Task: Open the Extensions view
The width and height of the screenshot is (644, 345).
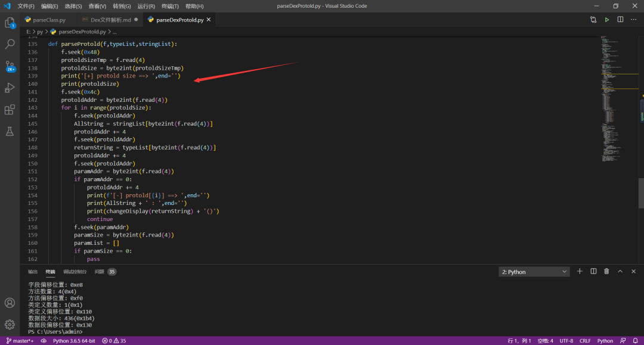Action: pyautogui.click(x=10, y=110)
